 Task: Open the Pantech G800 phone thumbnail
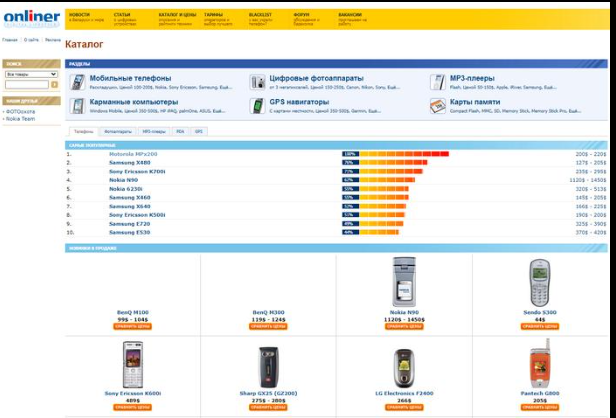point(540,363)
